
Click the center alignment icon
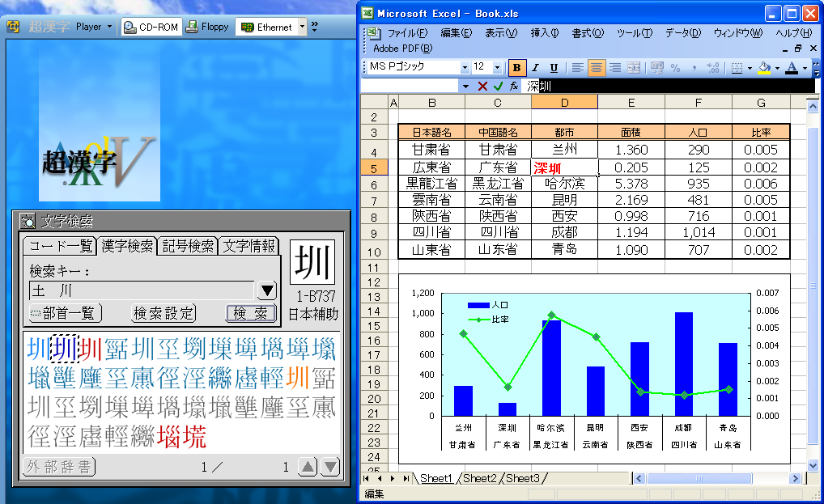click(x=597, y=68)
